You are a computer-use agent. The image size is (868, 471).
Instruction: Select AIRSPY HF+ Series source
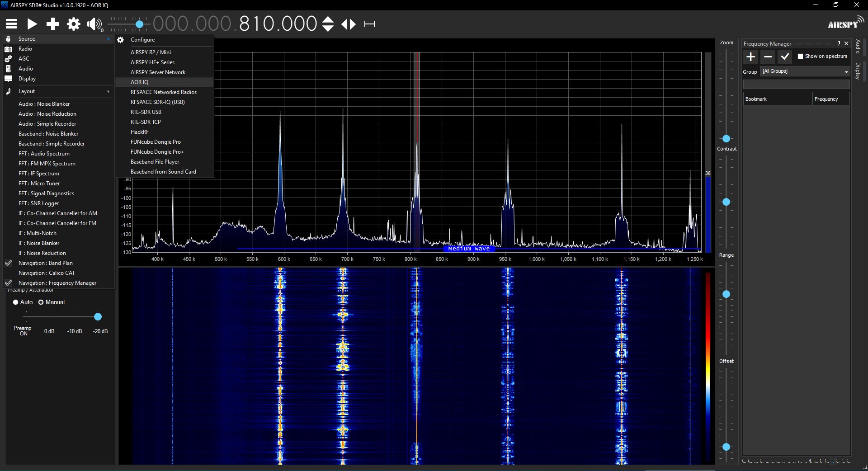(x=164, y=62)
